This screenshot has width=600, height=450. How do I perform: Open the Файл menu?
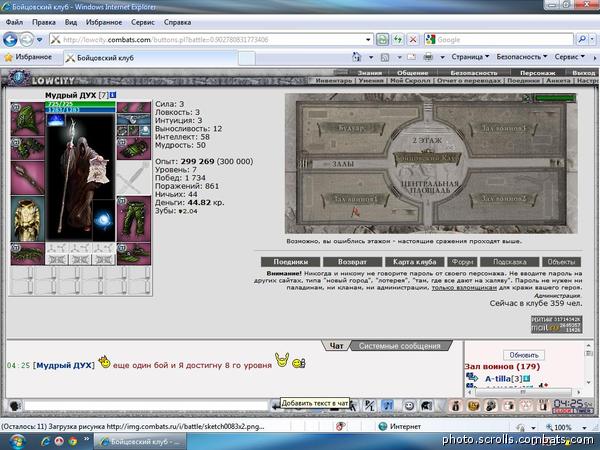(x=14, y=22)
